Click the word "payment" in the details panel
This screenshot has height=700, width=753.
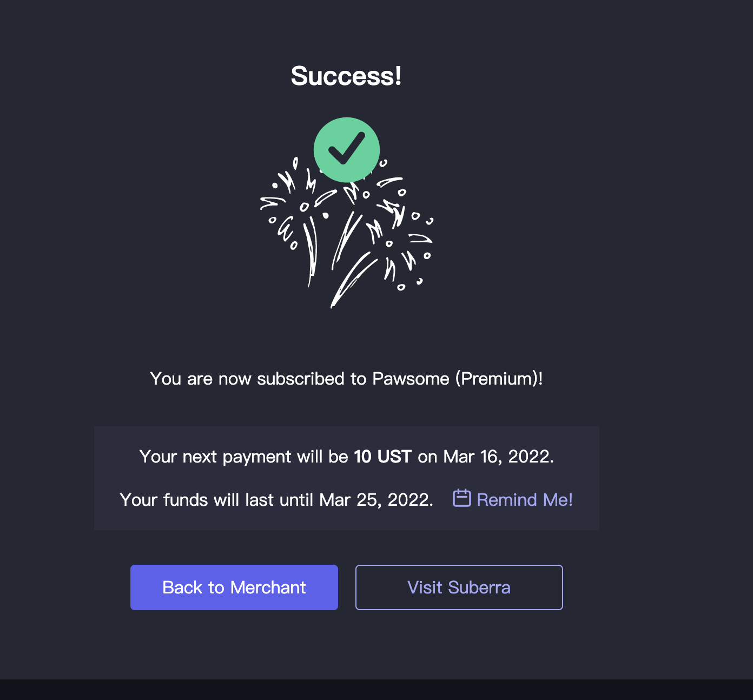(257, 457)
